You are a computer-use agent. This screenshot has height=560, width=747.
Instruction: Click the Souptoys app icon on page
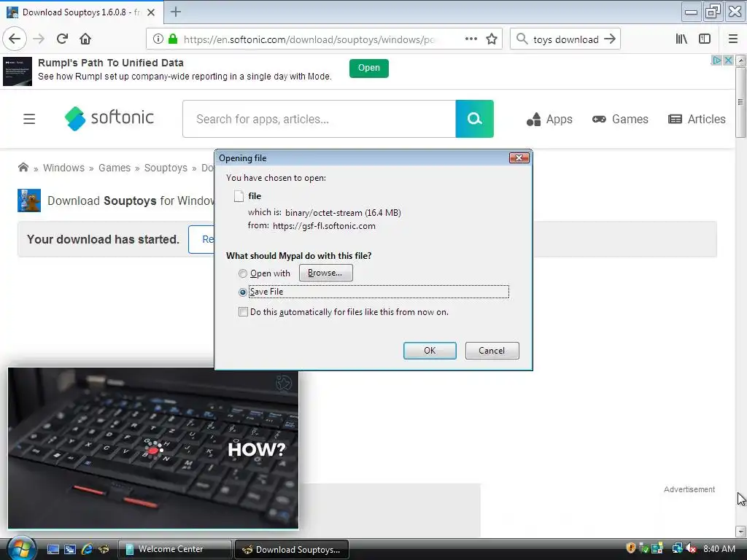(x=29, y=201)
